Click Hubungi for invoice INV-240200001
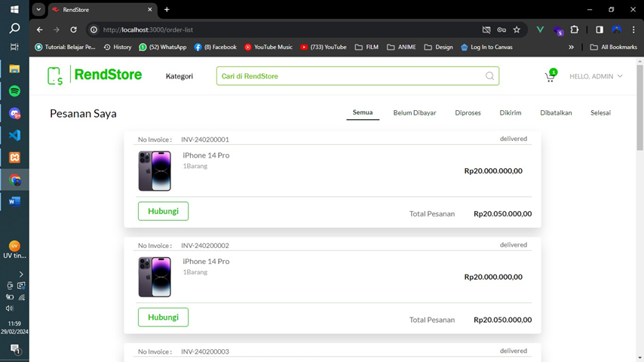Image resolution: width=644 pixels, height=362 pixels. click(163, 211)
